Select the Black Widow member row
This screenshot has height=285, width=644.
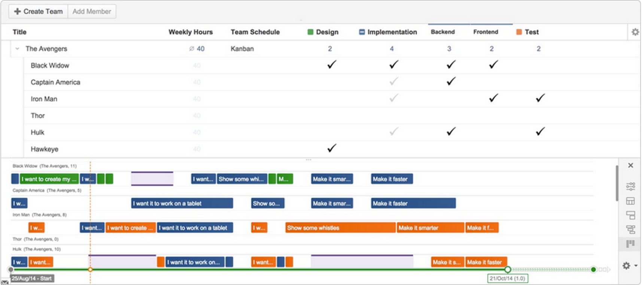[332, 65]
